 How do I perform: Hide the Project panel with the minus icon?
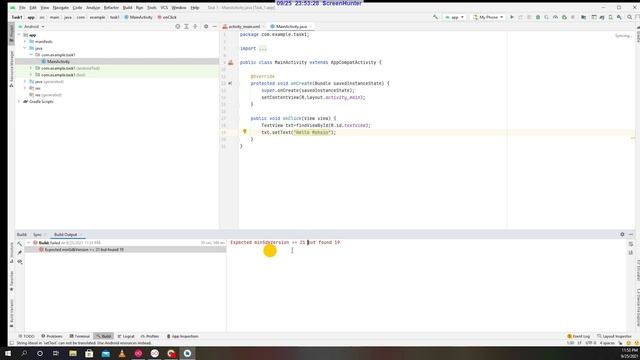click(x=215, y=27)
